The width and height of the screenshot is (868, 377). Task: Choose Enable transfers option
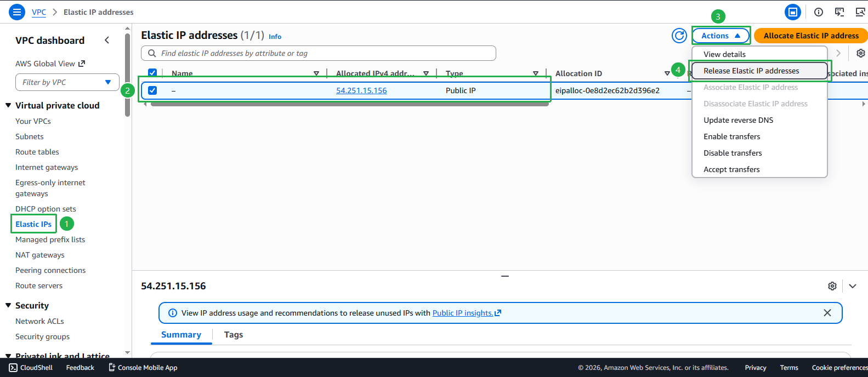[759, 136]
